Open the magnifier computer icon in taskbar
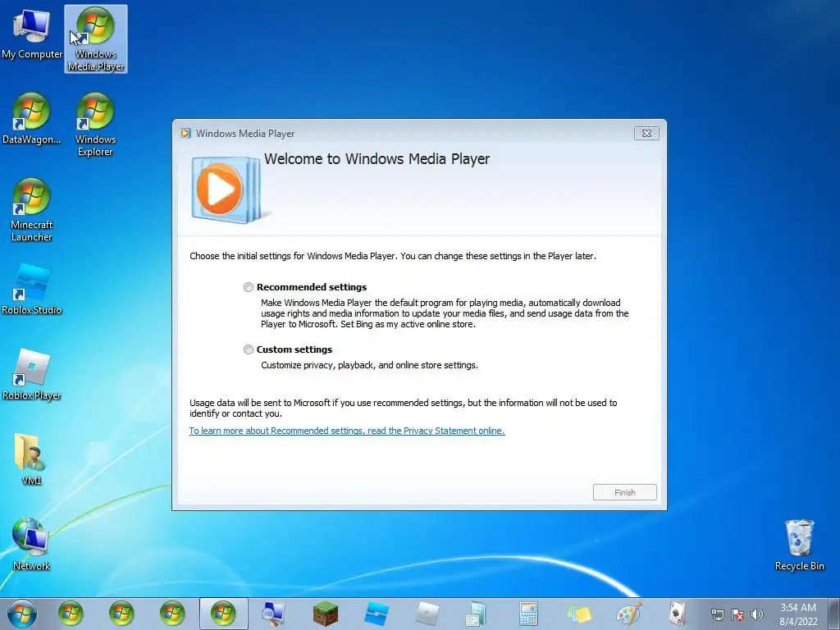 tap(274, 614)
